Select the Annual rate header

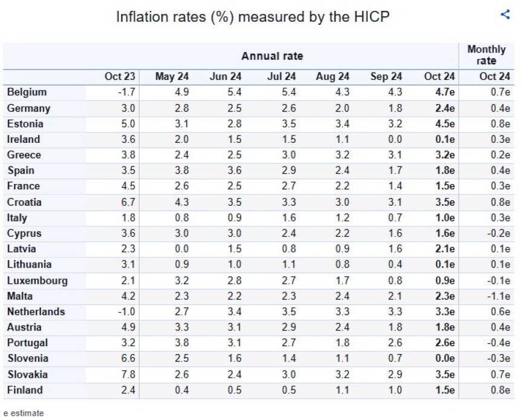[272, 56]
